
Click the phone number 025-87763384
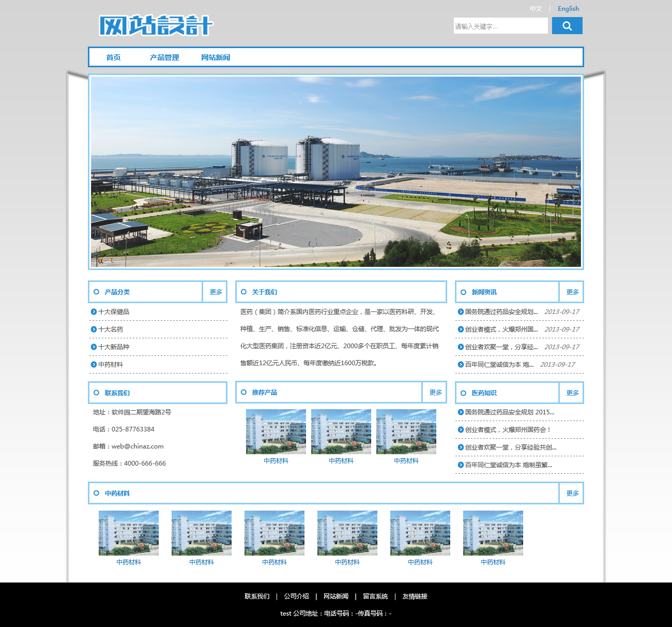[133, 429]
